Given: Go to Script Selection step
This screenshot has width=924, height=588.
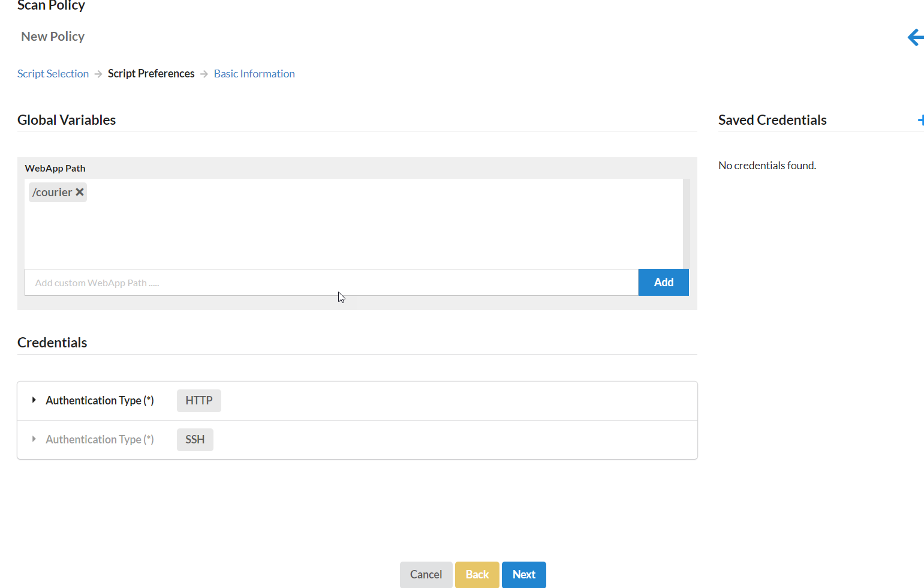Looking at the screenshot, I should point(53,74).
